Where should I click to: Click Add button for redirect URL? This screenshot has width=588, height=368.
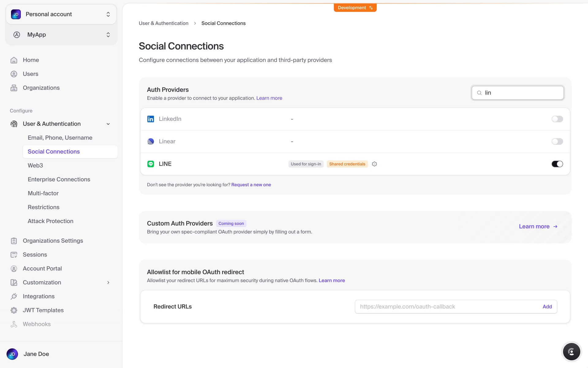point(547,307)
